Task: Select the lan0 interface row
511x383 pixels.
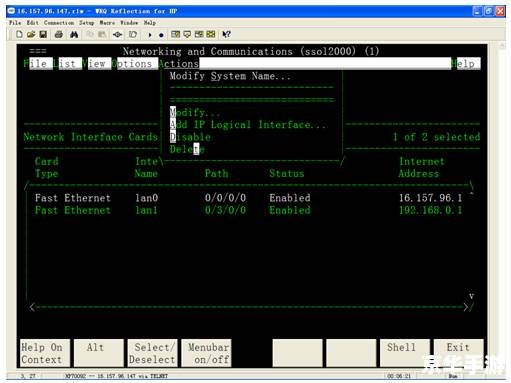Action: point(248,198)
